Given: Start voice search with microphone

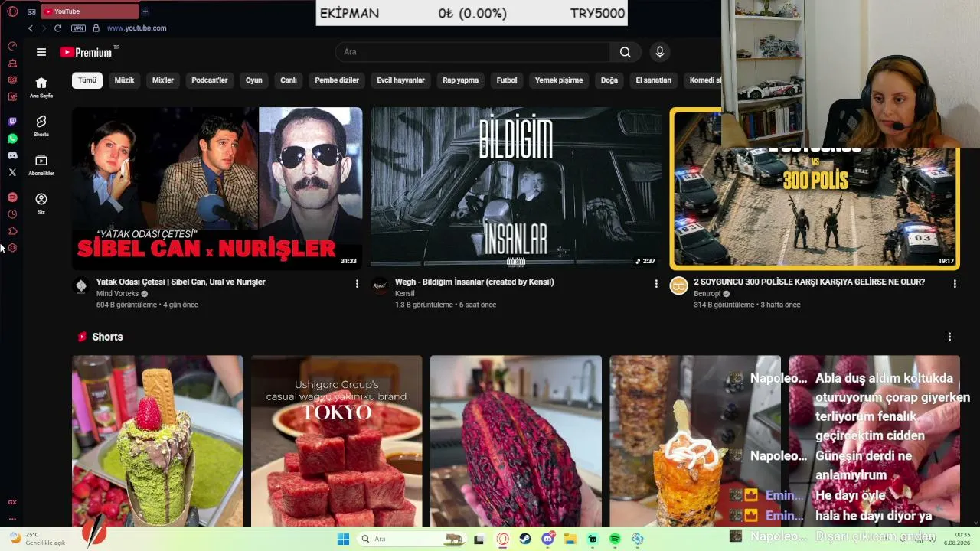Looking at the screenshot, I should 660,52.
